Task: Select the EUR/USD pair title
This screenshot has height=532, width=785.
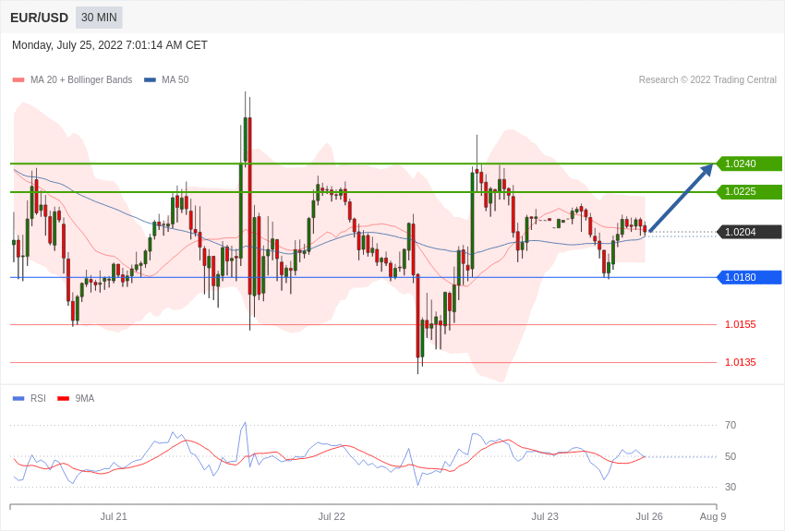Action: (x=39, y=18)
